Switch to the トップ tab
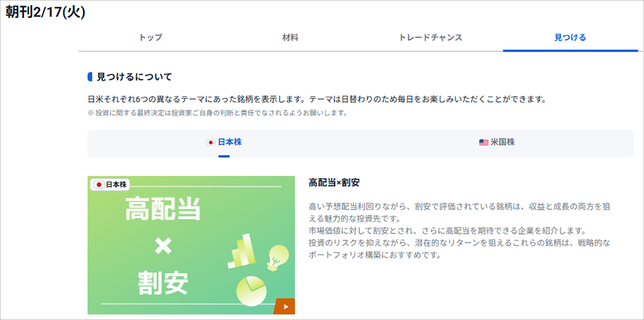Image resolution: width=644 pixels, height=320 pixels. click(150, 37)
